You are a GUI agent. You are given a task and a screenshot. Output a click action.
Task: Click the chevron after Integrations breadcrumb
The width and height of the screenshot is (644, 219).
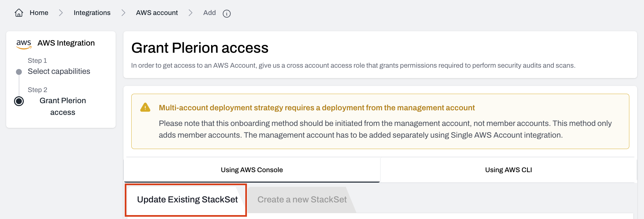123,13
